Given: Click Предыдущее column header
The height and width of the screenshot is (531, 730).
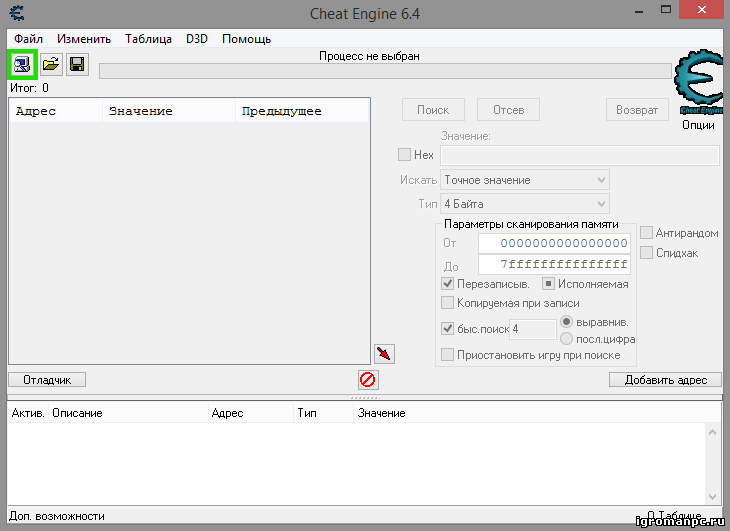Looking at the screenshot, I should pyautogui.click(x=302, y=111).
